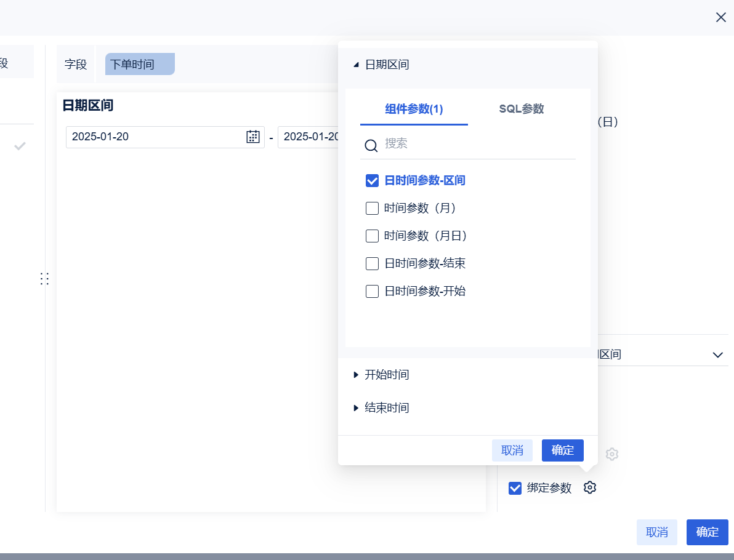Click the calendar icon in start date field

pyautogui.click(x=252, y=137)
